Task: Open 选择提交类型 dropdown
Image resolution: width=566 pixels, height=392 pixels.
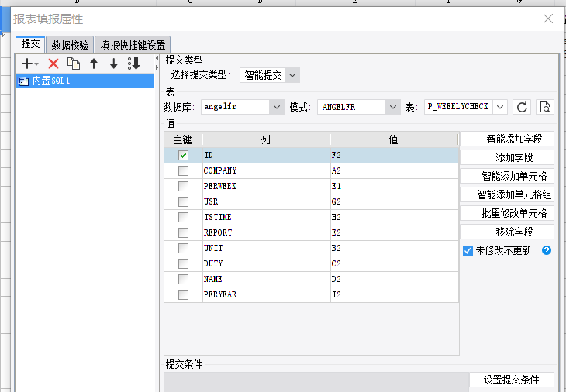Action: pyautogui.click(x=292, y=75)
